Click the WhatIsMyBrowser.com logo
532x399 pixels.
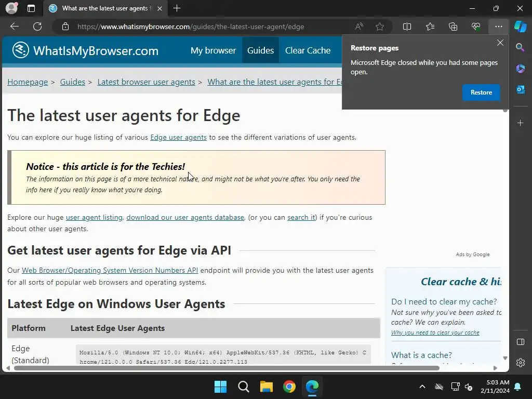[x=86, y=50]
